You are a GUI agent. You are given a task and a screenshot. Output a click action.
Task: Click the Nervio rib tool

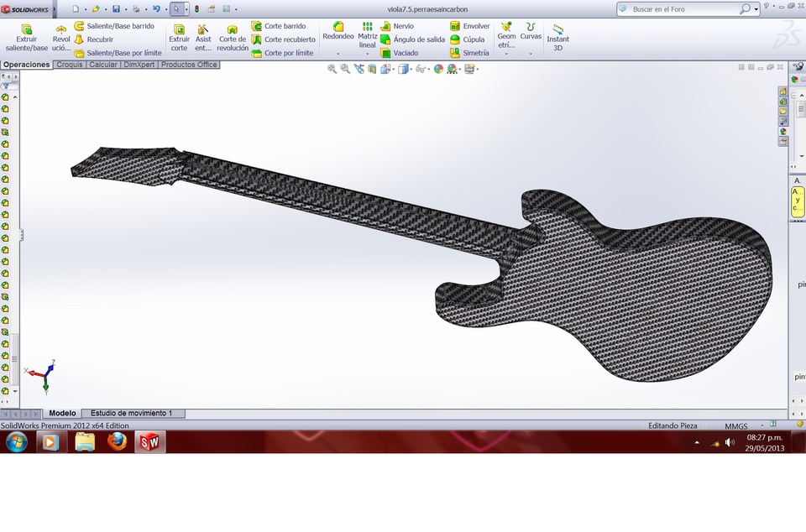pyautogui.click(x=397, y=26)
